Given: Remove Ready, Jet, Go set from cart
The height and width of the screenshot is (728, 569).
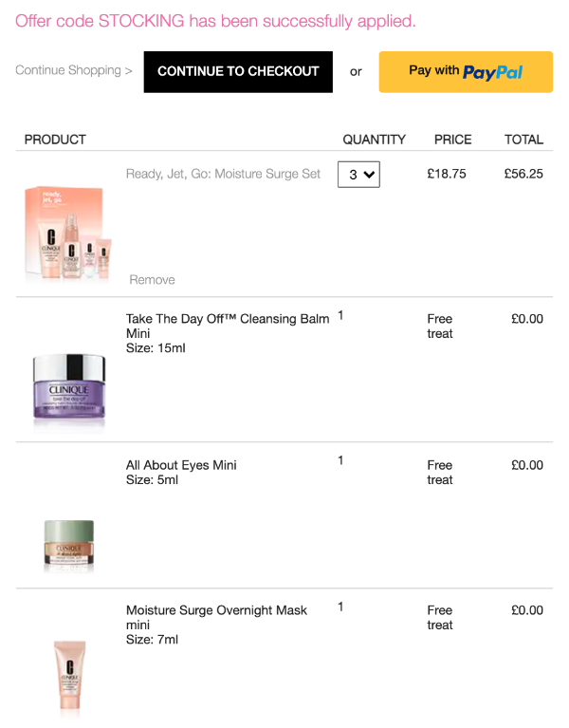Looking at the screenshot, I should coord(152,280).
